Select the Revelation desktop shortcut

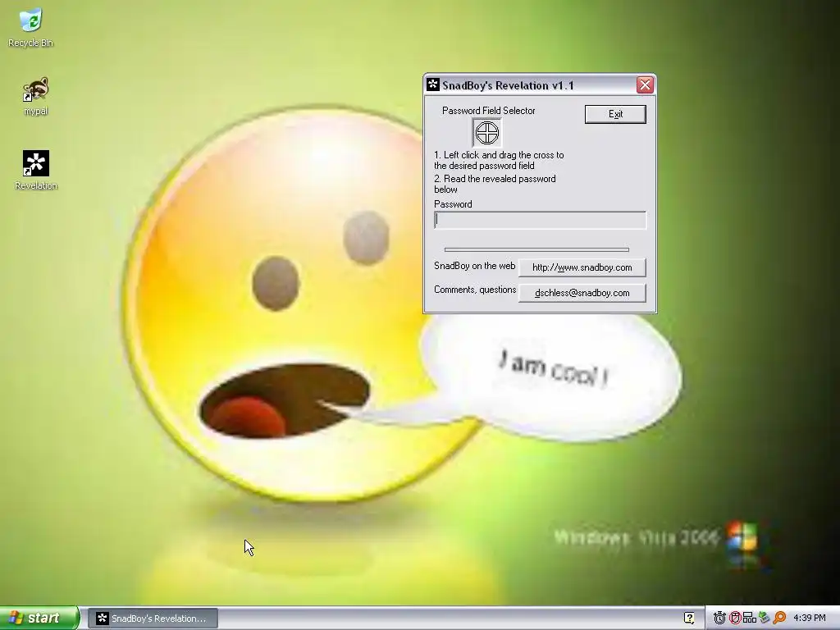(x=36, y=171)
